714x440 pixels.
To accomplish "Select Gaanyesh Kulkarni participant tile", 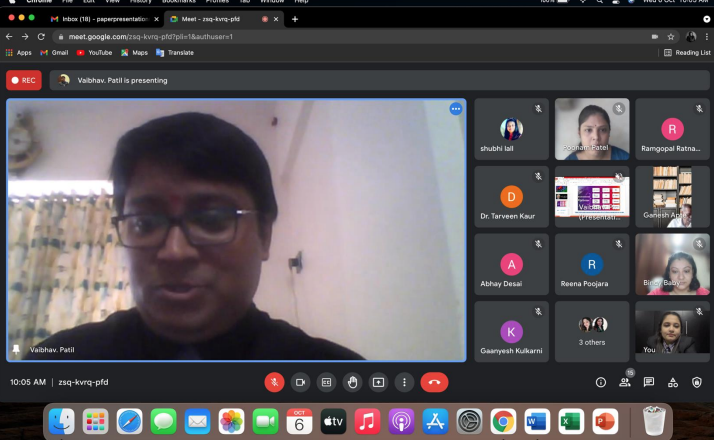I will [511, 332].
